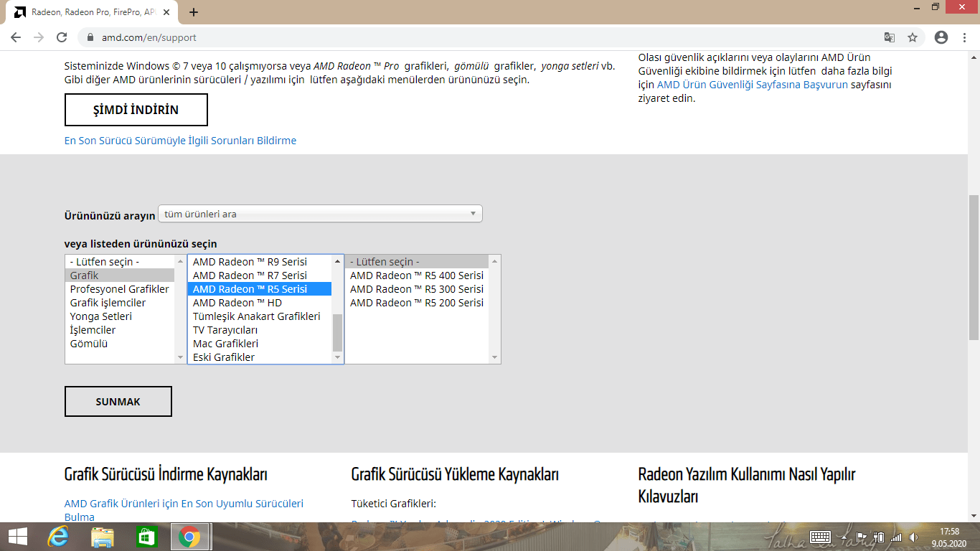Choose Grafik işlemciler category
The width and height of the screenshot is (980, 551).
120,303
